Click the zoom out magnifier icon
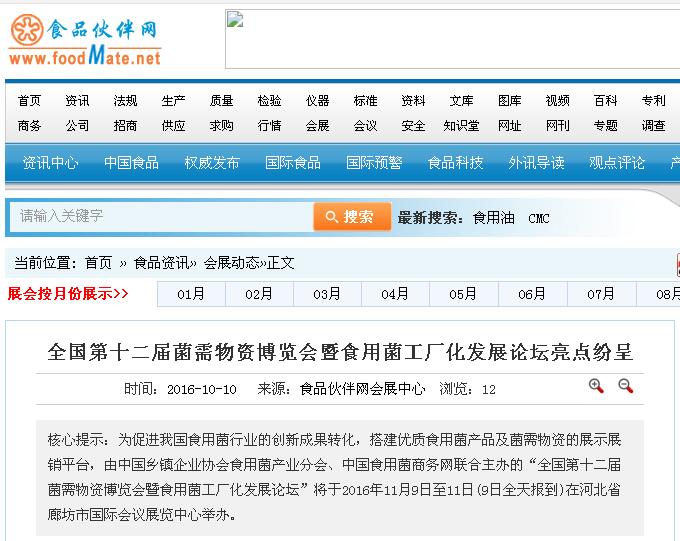 626,386
